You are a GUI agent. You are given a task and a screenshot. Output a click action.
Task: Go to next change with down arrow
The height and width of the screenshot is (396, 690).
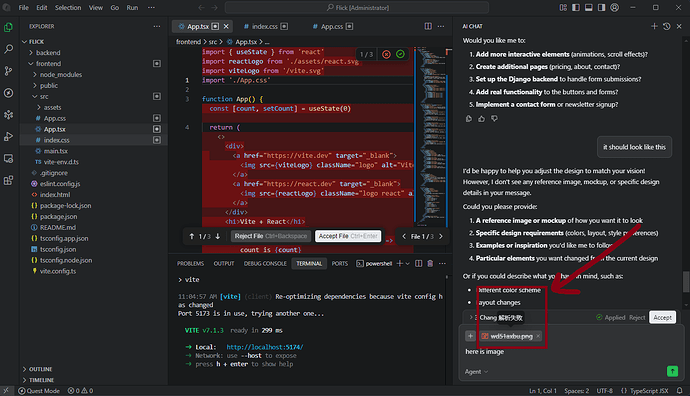(217, 236)
